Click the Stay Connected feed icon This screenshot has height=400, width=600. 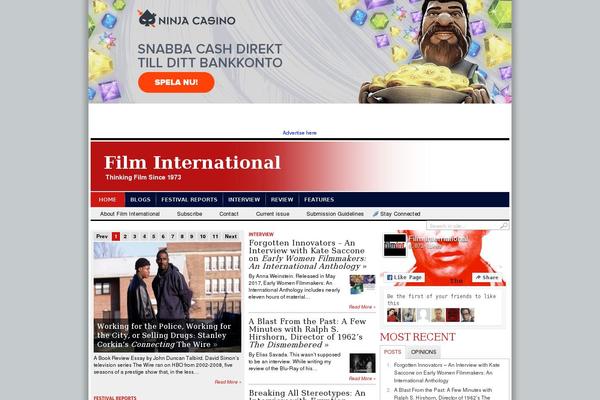click(375, 214)
